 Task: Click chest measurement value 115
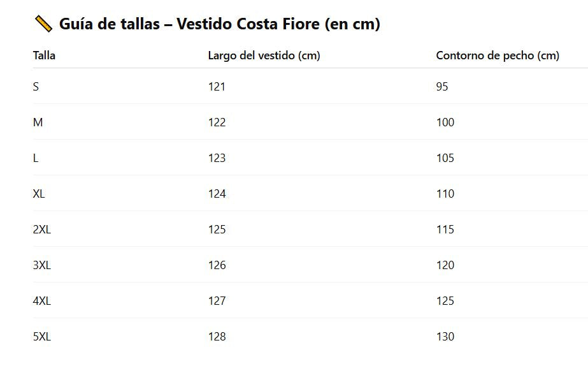pos(445,230)
